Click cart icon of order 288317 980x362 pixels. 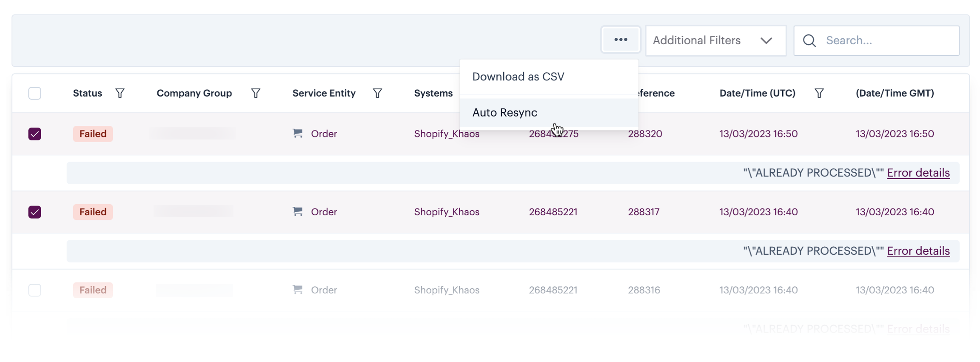(298, 211)
